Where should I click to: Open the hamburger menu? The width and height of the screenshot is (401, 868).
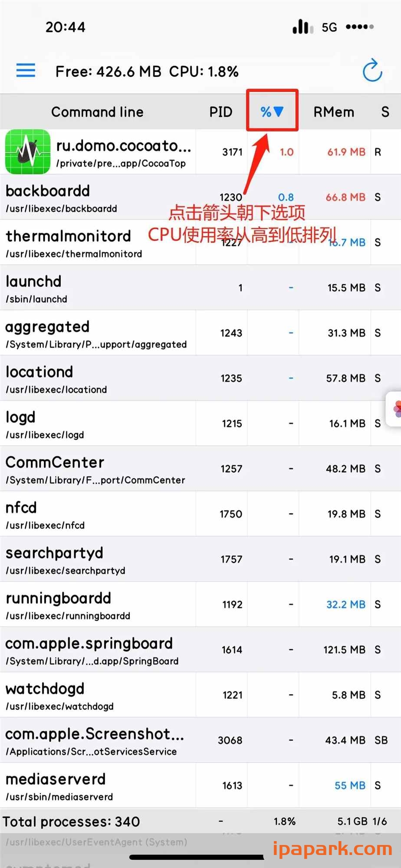26,70
